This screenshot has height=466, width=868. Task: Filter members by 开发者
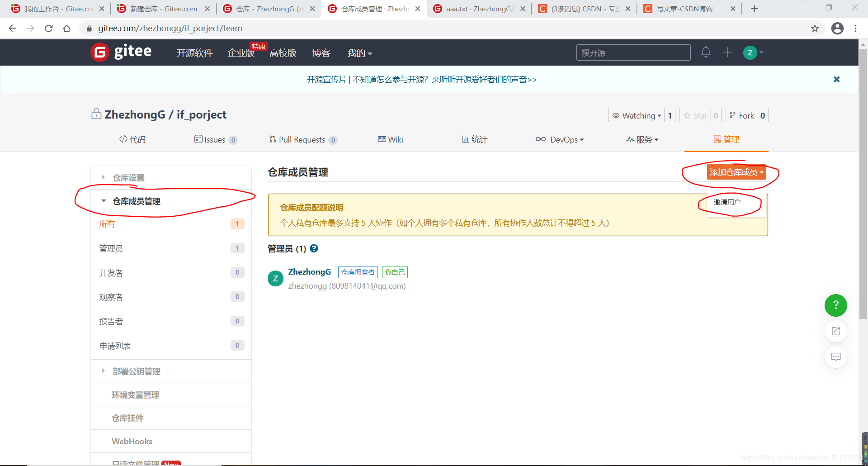[x=171, y=273]
